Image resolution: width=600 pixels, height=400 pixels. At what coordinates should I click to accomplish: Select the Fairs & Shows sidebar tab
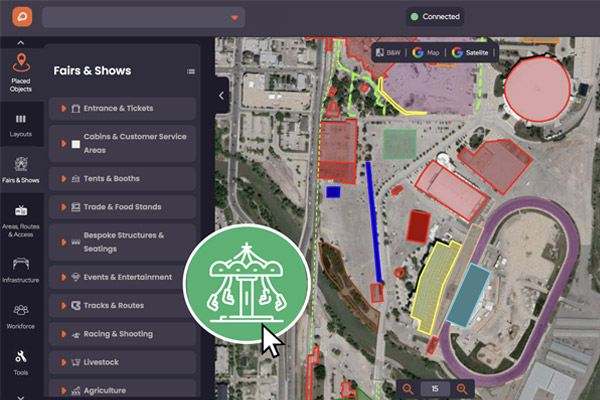[21, 170]
